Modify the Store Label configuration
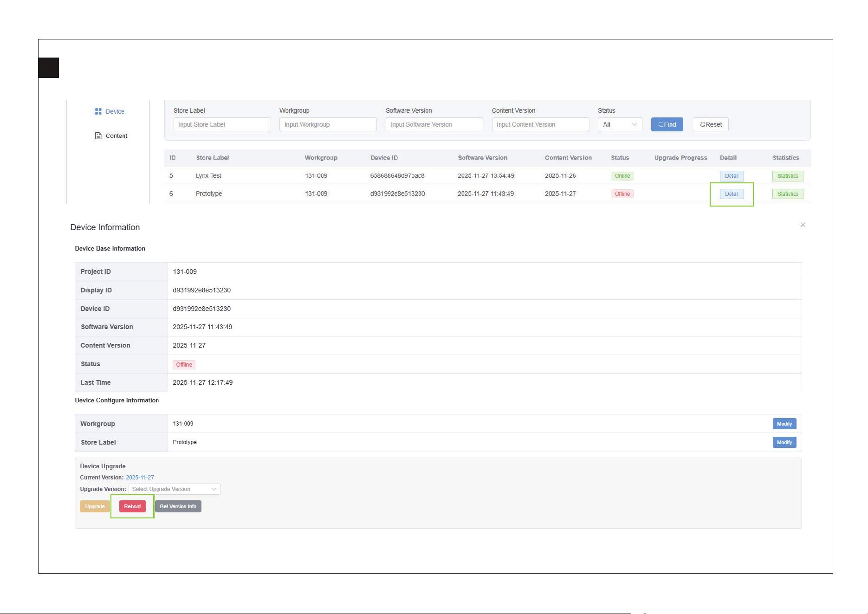 point(784,442)
